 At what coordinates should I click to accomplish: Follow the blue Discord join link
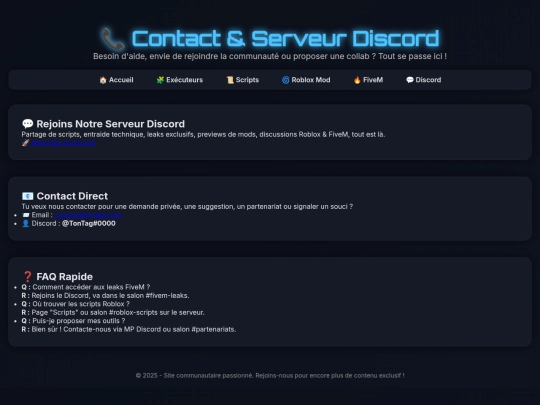(x=64, y=143)
